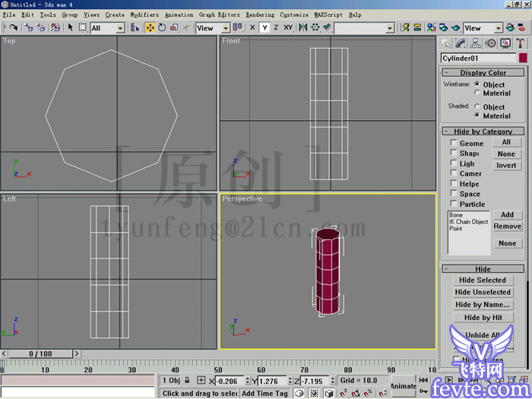Click the Cylinder01 object color swatch

[x=523, y=58]
